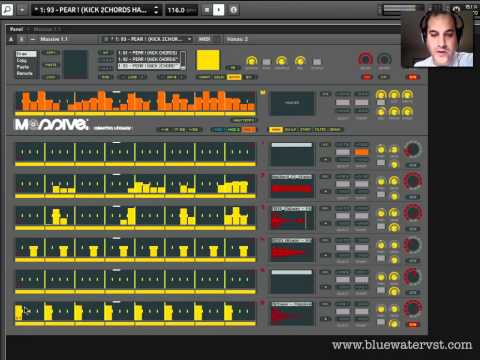The height and width of the screenshot is (360, 480).
Task: Click the MIDI button in the plugin header
Action: (x=204, y=39)
